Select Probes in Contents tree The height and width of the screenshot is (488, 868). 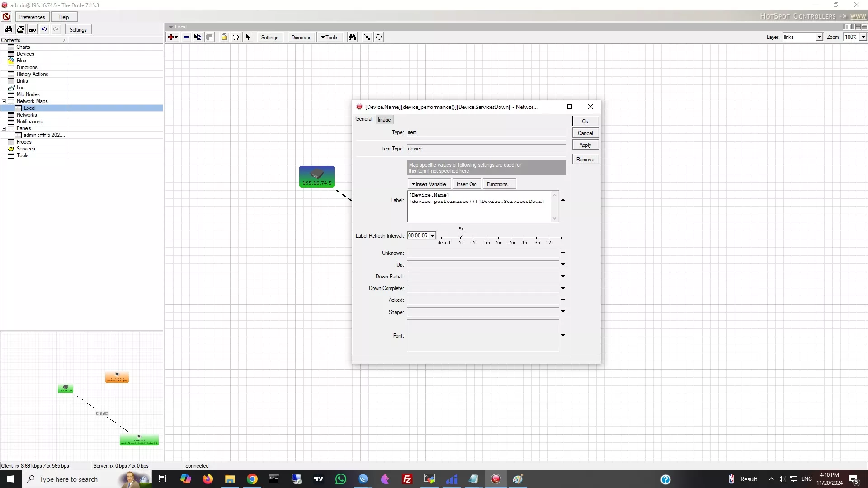(x=24, y=142)
